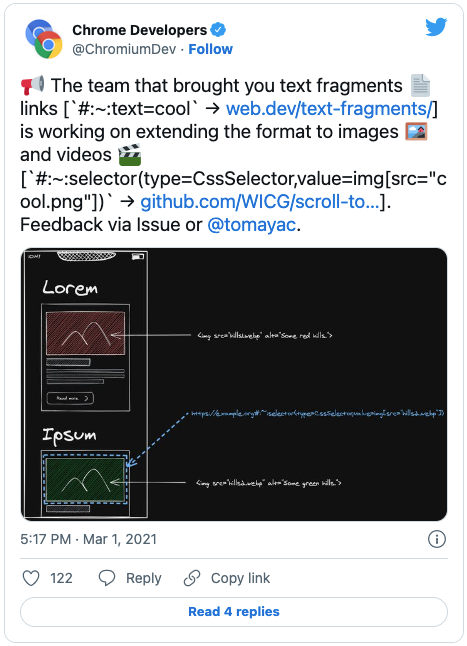Screen dimensions: 467x646
Task: Click the Read 4 replies button
Action: pos(234,612)
